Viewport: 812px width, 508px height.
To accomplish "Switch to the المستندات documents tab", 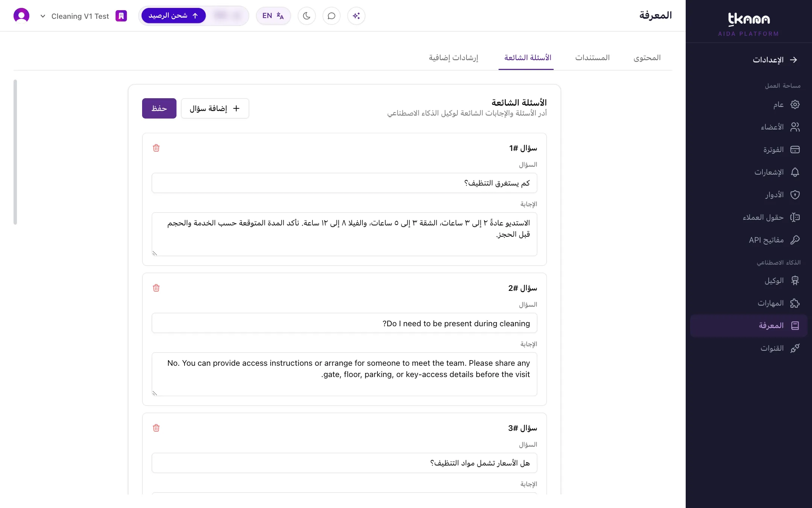I will point(592,58).
